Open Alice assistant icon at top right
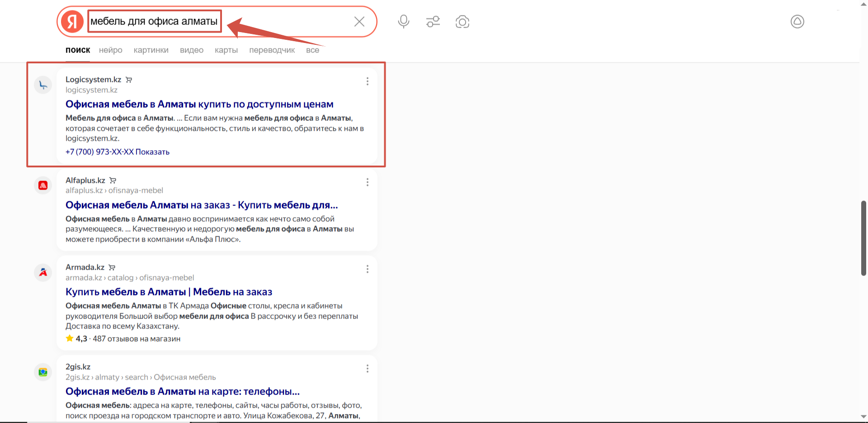Viewport: 868px width, 423px height. 797,22
